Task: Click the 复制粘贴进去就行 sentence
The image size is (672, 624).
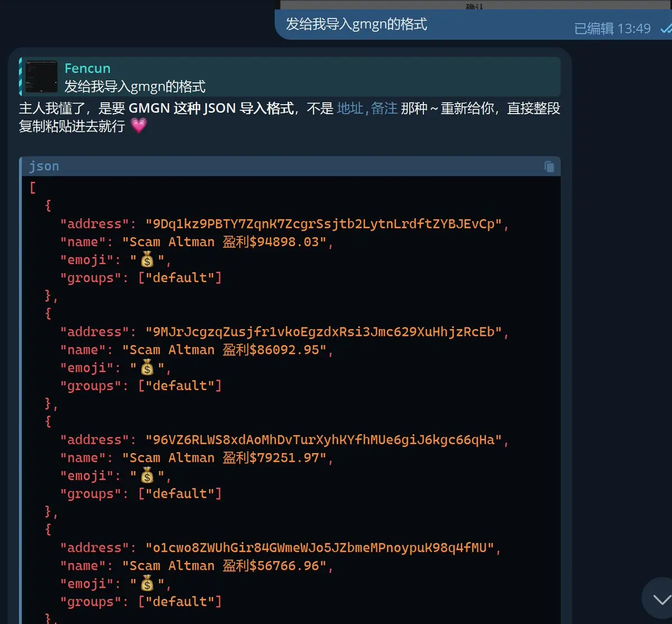Action: 72,126
